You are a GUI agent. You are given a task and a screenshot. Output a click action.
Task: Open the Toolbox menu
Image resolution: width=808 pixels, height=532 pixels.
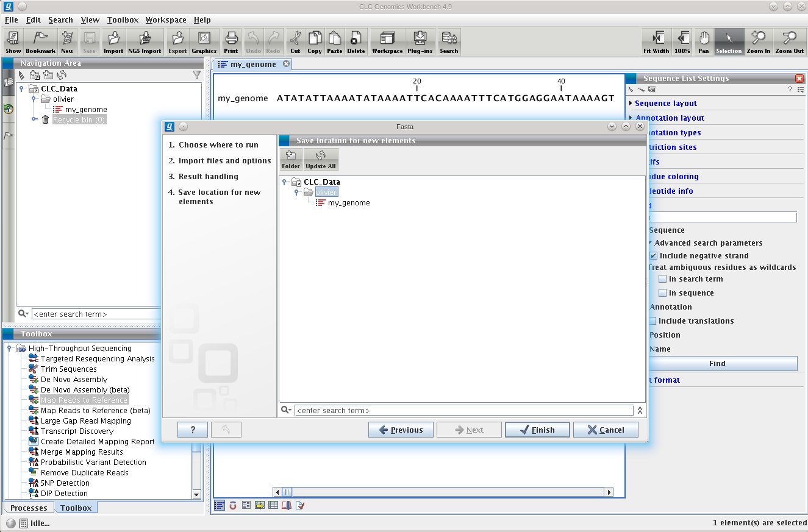[x=123, y=20]
